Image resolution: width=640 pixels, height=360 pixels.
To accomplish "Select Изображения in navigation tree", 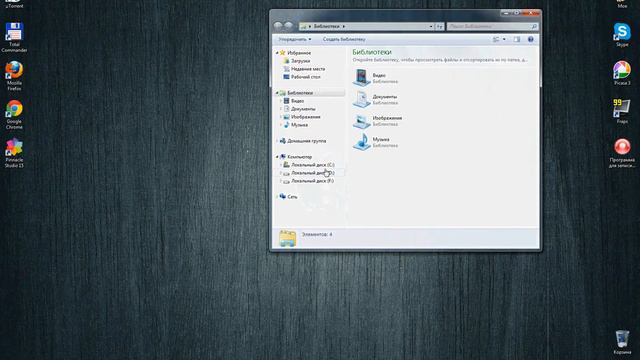I will tap(306, 117).
